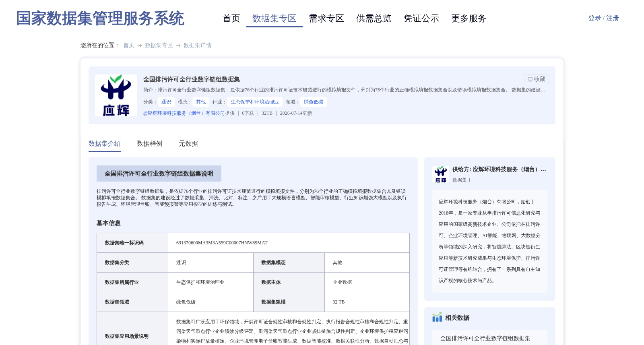Open the @应辉环境科技服务（烟台）有限公司 provider link
Screen dimensions: 644x345
click(184, 114)
